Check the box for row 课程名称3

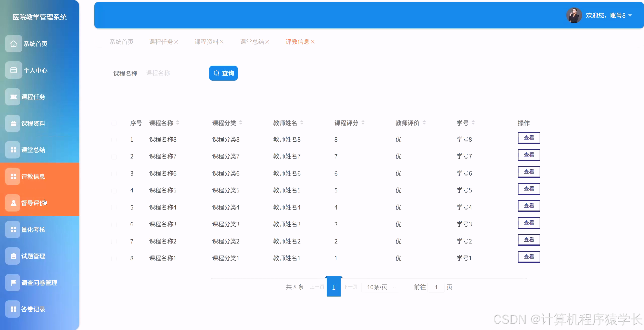pos(114,225)
